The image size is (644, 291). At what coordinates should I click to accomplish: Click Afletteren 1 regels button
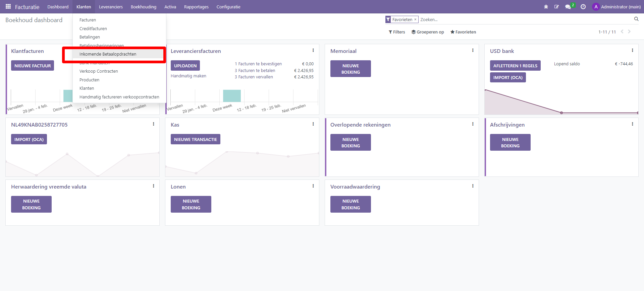point(515,66)
